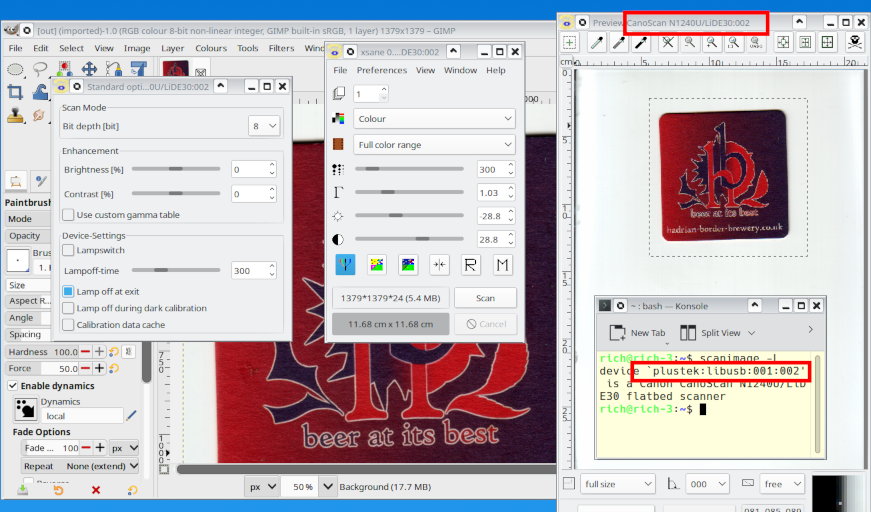The width and height of the screenshot is (871, 512).
Task: Click the R restore enhancement button in xsane
Action: (470, 265)
